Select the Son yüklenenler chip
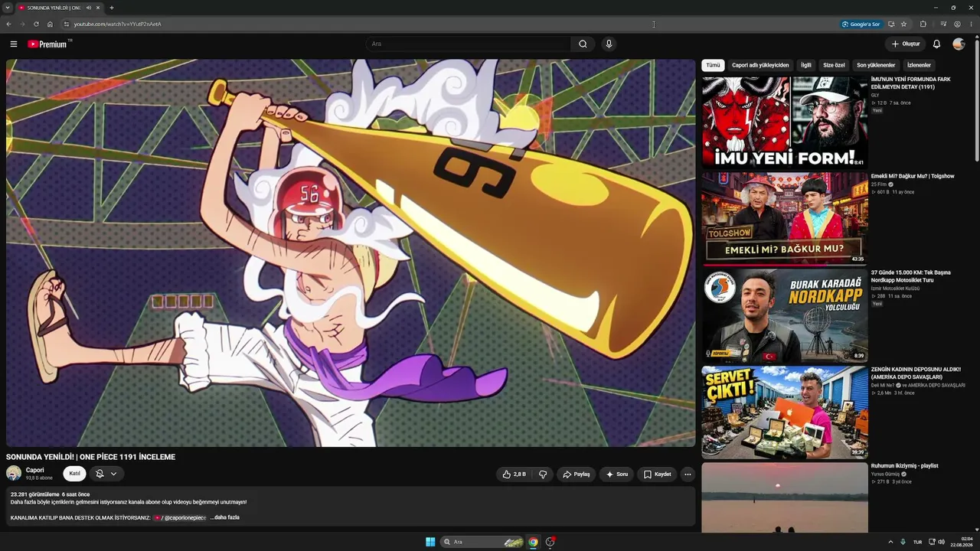This screenshot has width=980, height=551. click(x=876, y=65)
